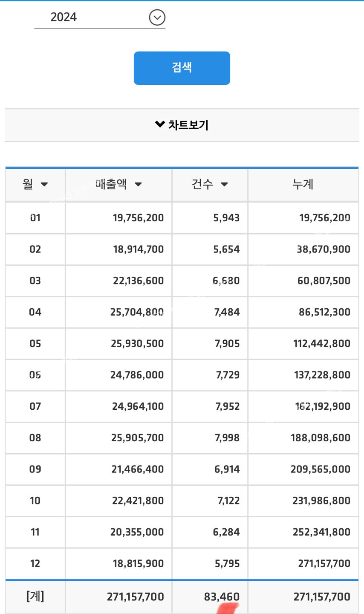Screen dimensions: 364x614
Task: Sort by the 월 column arrow
Action: tap(44, 185)
